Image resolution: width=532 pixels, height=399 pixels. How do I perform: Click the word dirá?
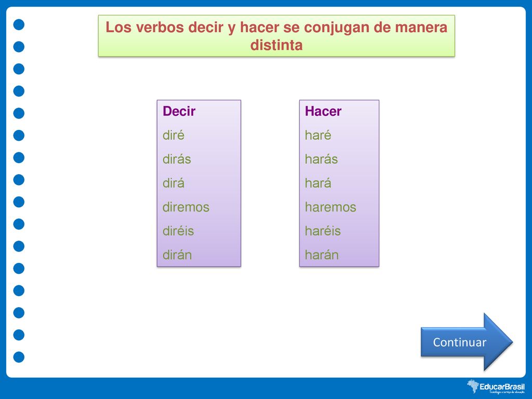[x=174, y=183]
